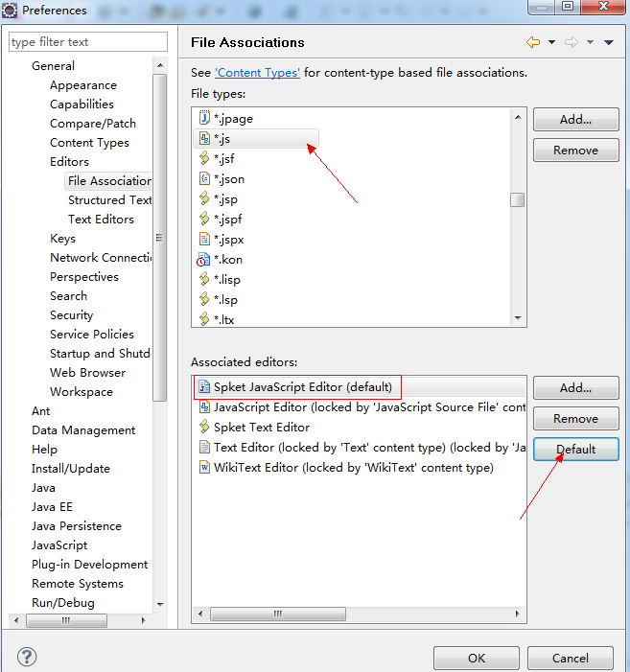Click the *.jspf file icon

[204, 219]
